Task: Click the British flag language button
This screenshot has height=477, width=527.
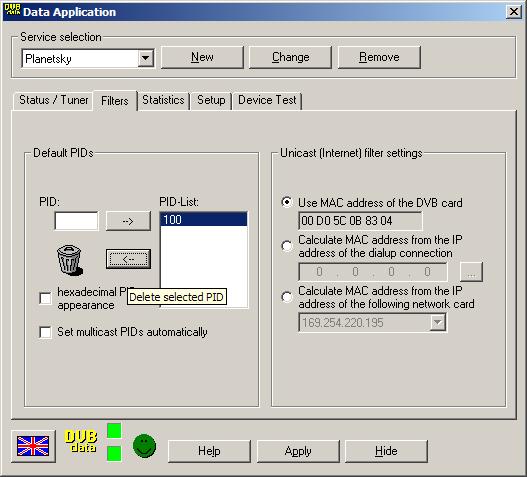Action: tap(33, 446)
